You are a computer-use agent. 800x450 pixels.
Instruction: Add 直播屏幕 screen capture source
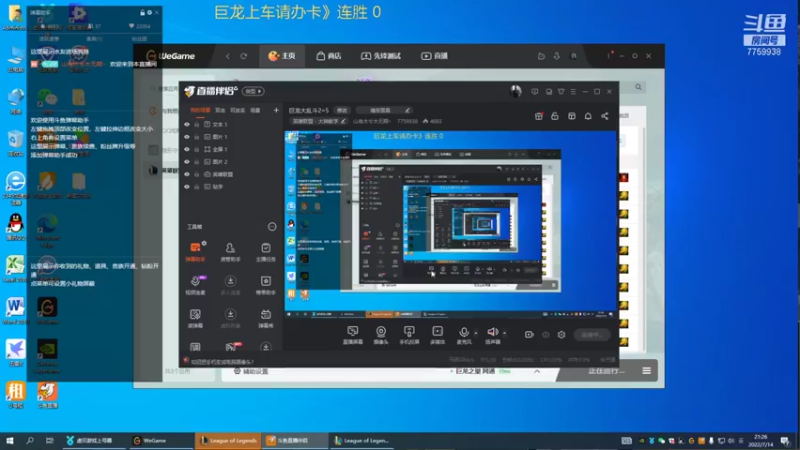click(x=353, y=335)
